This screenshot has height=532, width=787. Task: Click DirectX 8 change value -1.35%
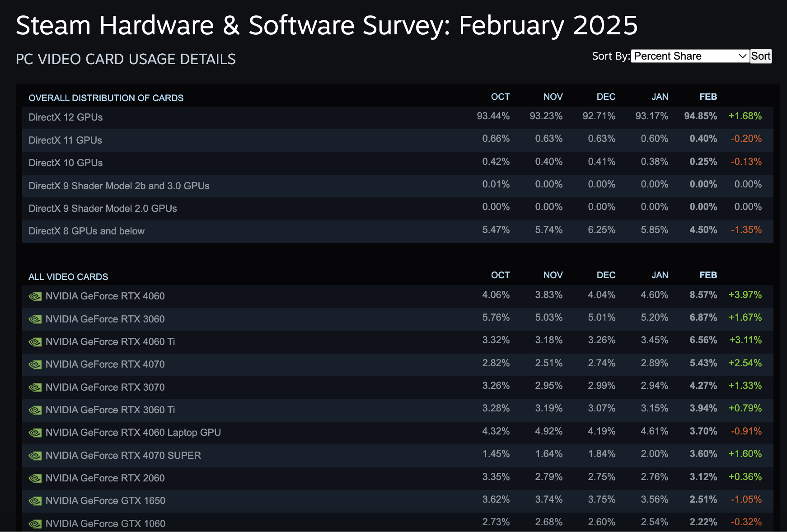coord(746,230)
